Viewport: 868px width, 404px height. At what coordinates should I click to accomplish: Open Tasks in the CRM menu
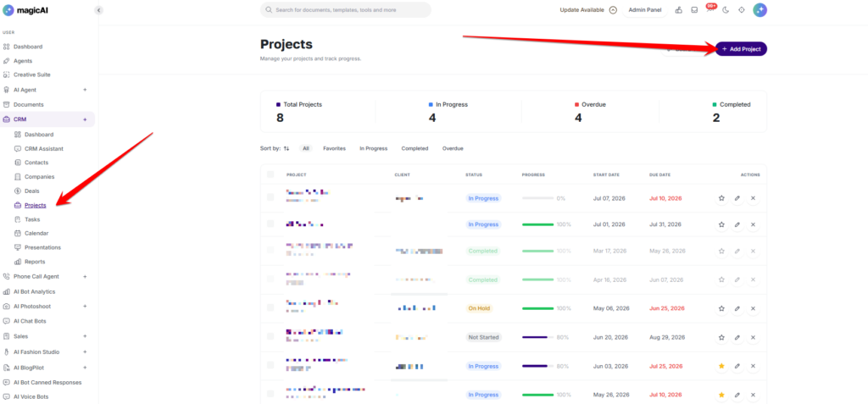pyautogui.click(x=32, y=219)
